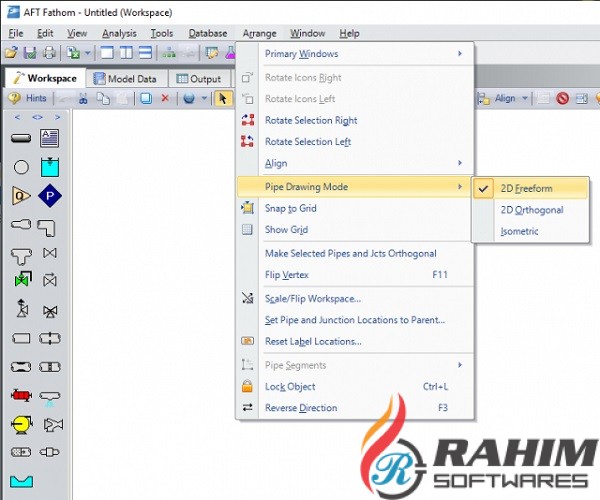
Task: Select the Assigned Pressure P junction
Action: point(50,196)
